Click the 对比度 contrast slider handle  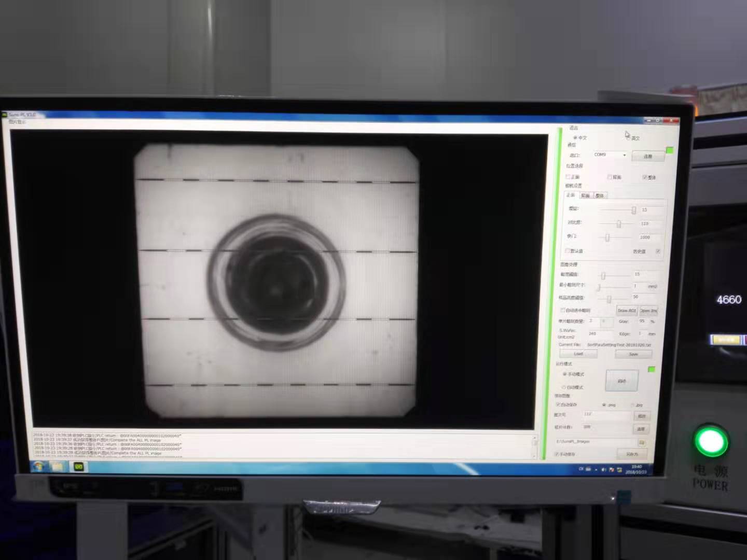click(618, 223)
